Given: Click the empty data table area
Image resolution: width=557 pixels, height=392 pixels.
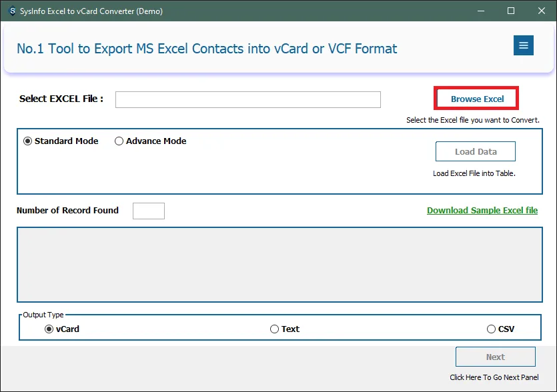Looking at the screenshot, I should pyautogui.click(x=279, y=265).
